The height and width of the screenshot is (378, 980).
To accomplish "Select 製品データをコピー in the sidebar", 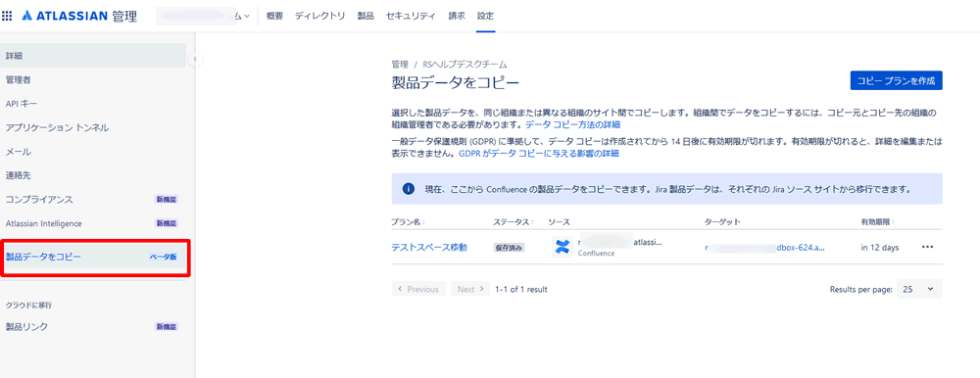I will coord(93,257).
